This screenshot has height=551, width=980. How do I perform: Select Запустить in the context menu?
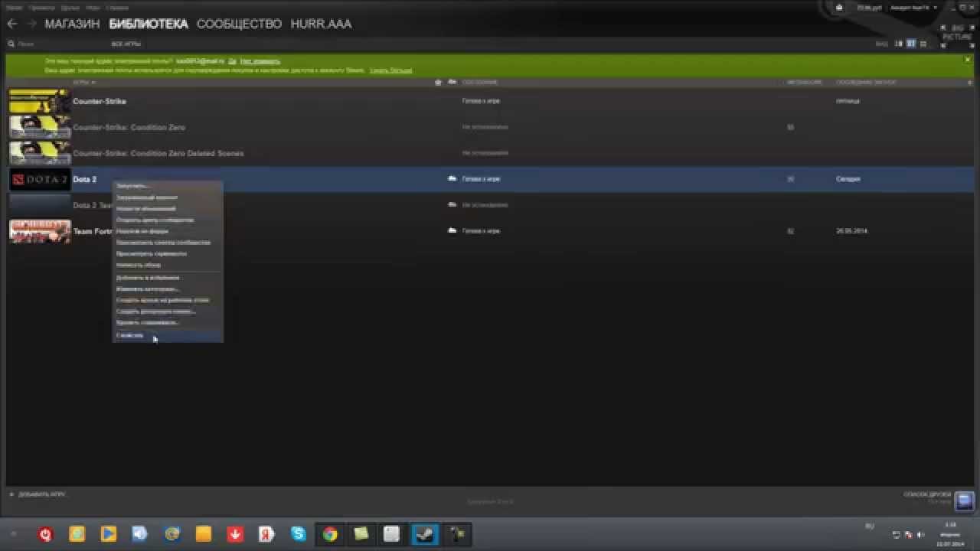pos(168,186)
